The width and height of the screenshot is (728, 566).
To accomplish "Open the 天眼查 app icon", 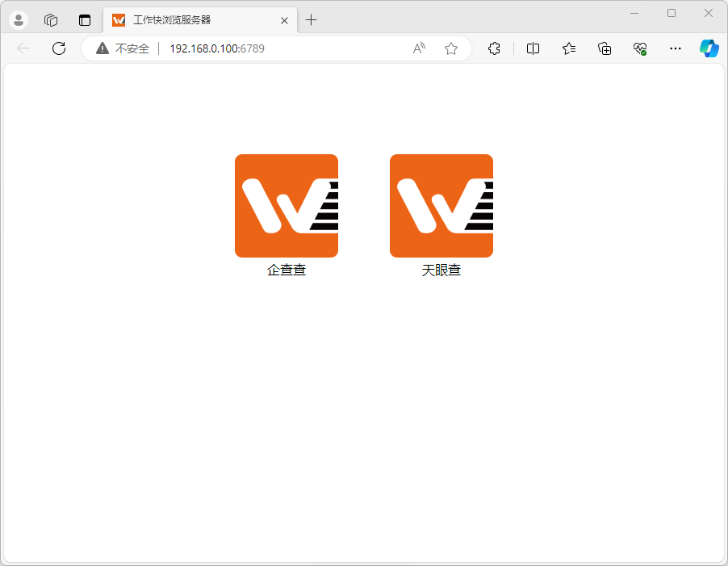I will 441,206.
